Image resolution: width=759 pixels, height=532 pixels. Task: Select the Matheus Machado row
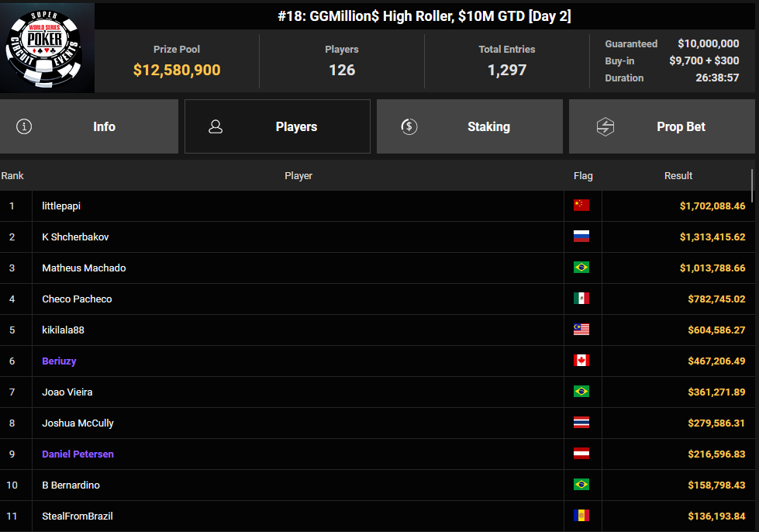[x=298, y=268]
